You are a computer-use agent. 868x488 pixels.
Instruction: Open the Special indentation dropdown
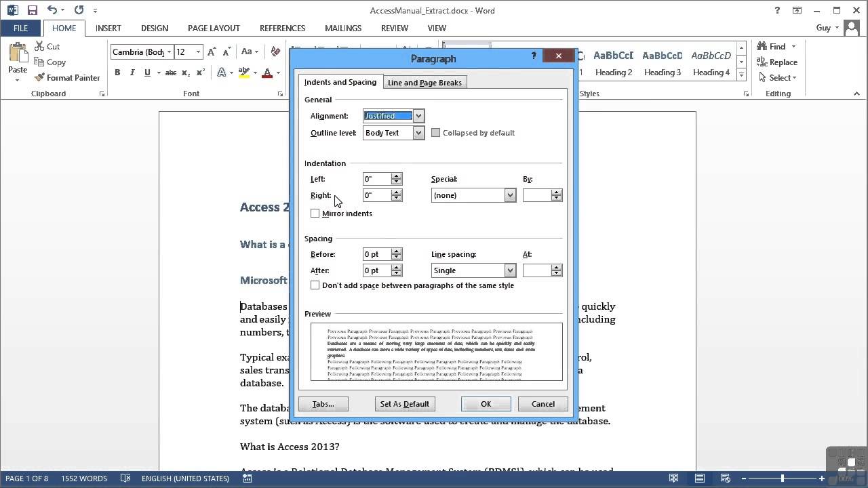510,195
